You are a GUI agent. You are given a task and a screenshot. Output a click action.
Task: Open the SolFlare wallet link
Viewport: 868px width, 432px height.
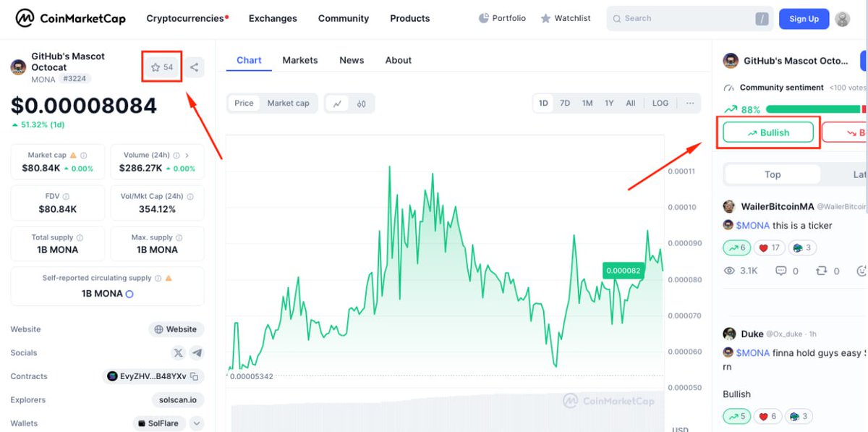coord(160,423)
